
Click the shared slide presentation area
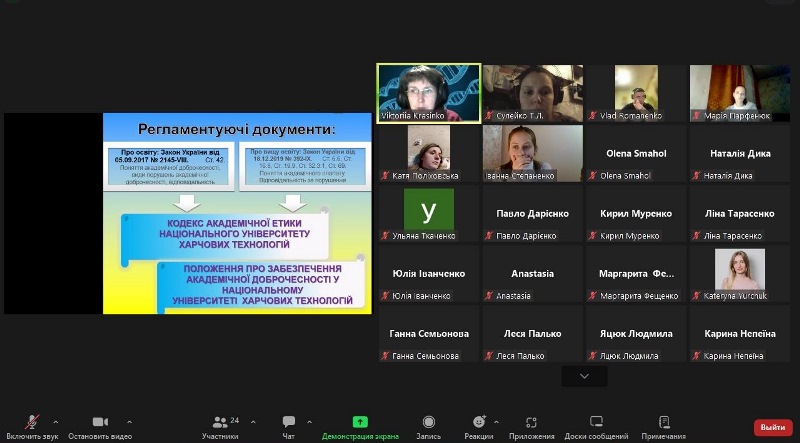click(237, 213)
